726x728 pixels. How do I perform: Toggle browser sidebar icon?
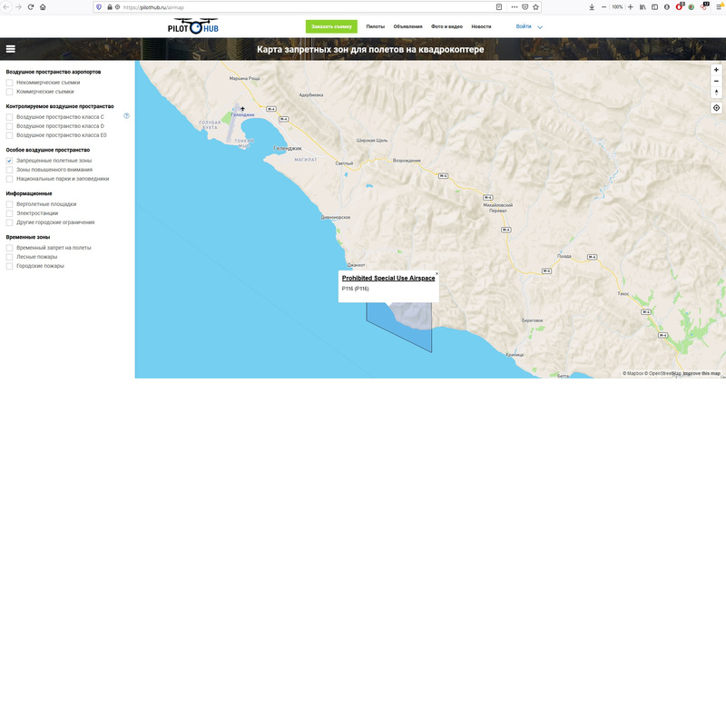(654, 7)
